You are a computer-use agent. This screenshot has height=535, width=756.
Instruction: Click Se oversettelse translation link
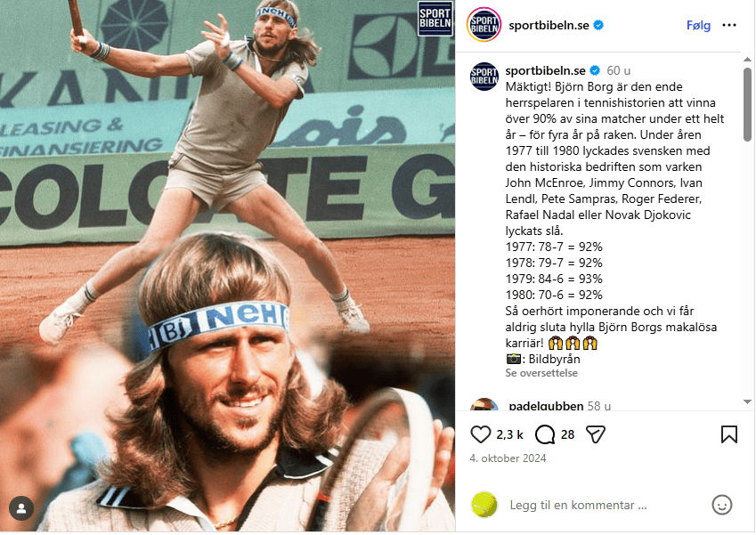pos(541,373)
